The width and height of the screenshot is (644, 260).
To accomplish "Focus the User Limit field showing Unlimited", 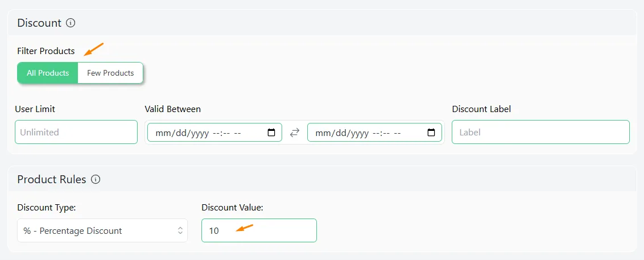I will (x=76, y=132).
